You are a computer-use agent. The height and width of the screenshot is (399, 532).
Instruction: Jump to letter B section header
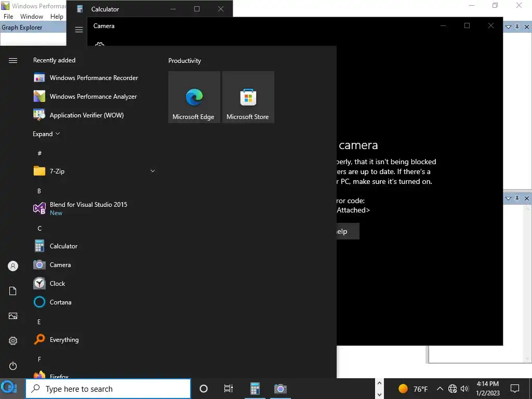click(x=39, y=191)
